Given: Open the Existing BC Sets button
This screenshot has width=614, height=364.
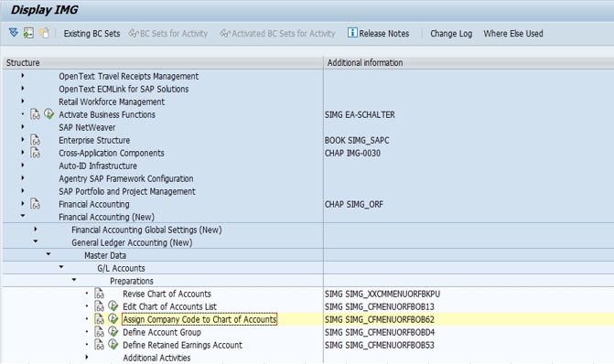Looking at the screenshot, I should click(92, 34).
